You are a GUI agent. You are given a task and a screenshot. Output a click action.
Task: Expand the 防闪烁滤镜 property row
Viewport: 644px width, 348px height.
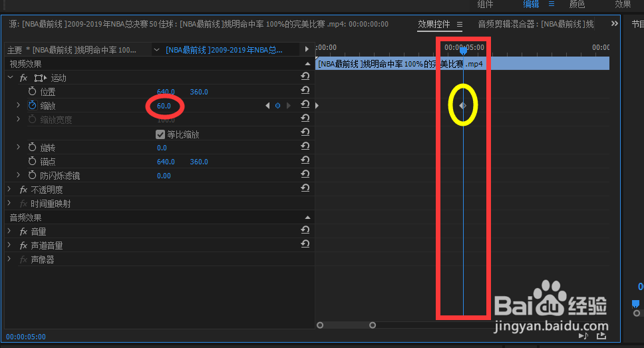(18, 175)
